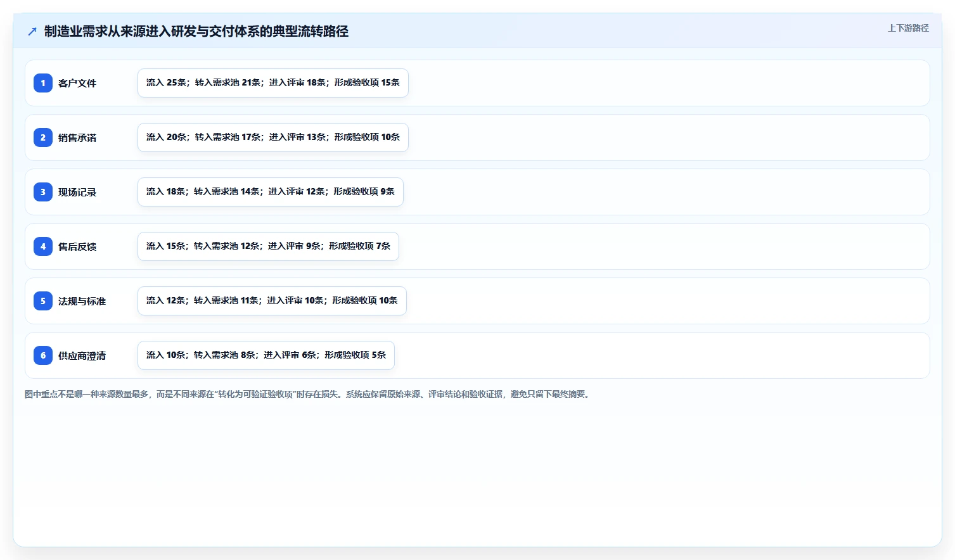This screenshot has width=955, height=560.
Task: Click the footnote starting 图中重点不是哪一种来源
Action: [x=309, y=394]
